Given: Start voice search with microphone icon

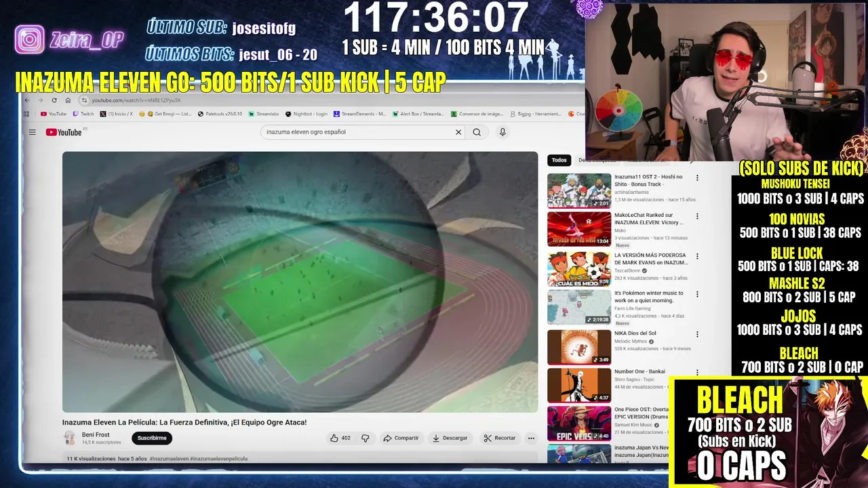Looking at the screenshot, I should point(502,132).
